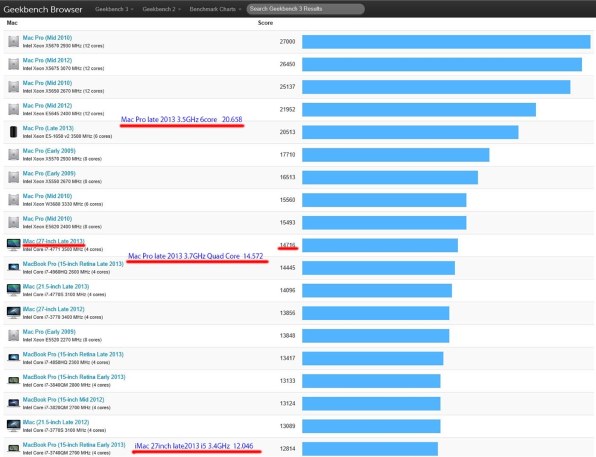Open Mac Pro (Mid 2010) link scoring 25137
Screen dimensions: 596x457
(47, 83)
